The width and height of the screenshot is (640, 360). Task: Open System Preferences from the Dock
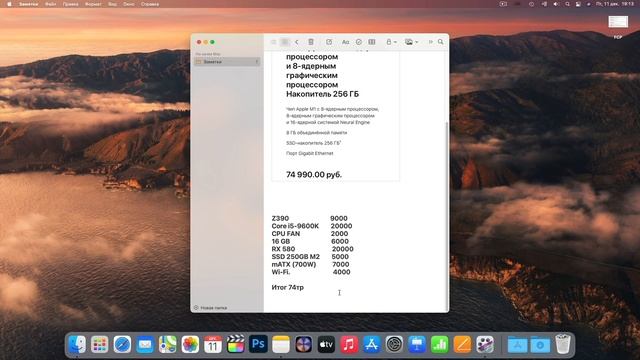pos(394,344)
